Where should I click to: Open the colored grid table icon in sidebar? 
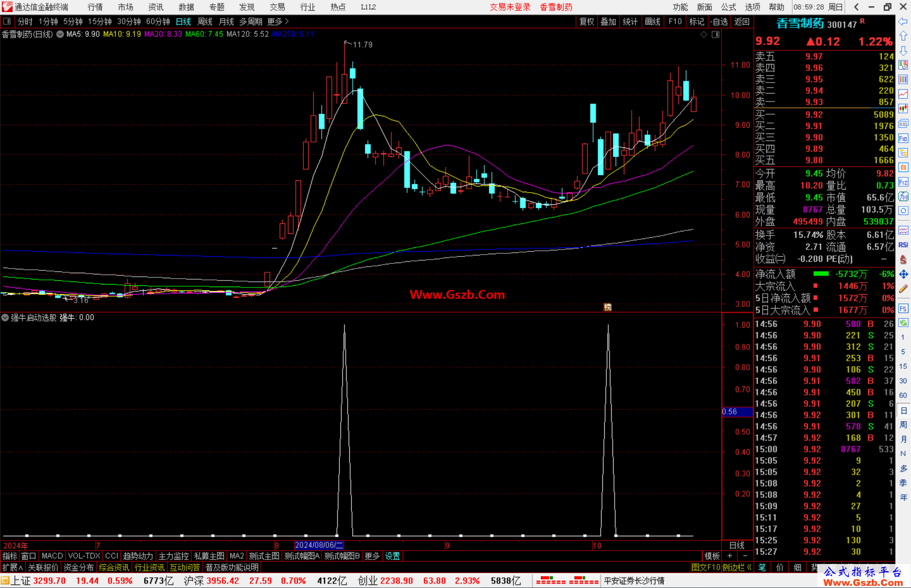tap(903, 80)
